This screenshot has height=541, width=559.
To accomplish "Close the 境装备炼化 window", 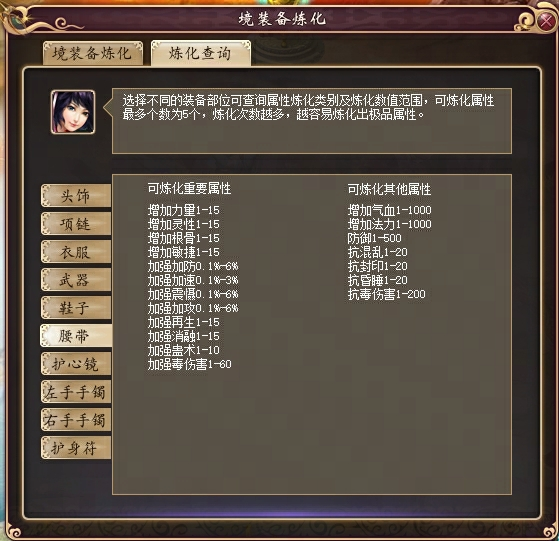I will pos(547,21).
